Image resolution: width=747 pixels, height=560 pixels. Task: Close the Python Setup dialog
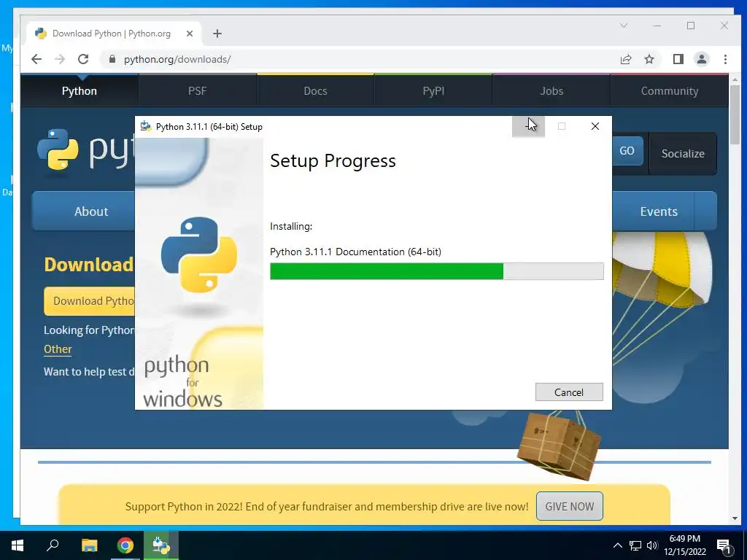click(595, 126)
